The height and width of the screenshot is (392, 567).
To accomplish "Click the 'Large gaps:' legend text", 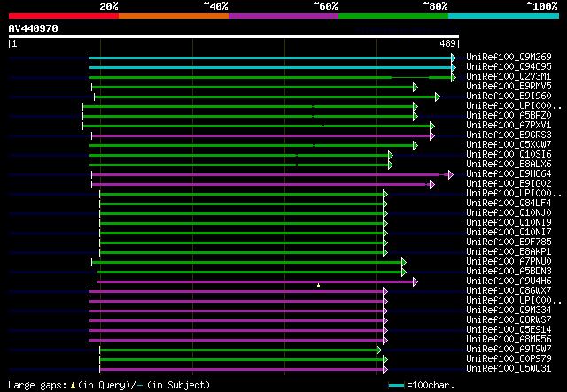I will pyautogui.click(x=37, y=385).
